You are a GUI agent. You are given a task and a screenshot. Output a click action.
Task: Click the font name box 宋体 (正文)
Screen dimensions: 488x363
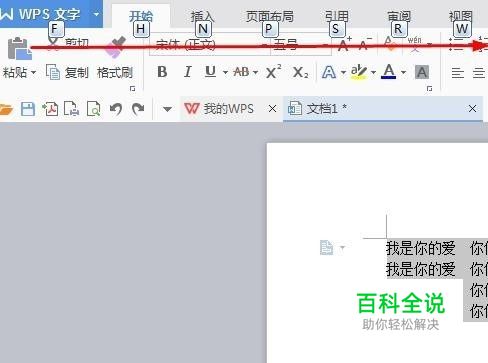point(209,45)
